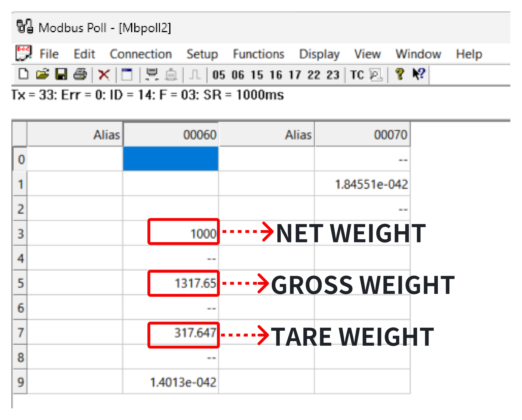This screenshot has width=522, height=420.
Task: Open a file with the folder icon
Action: [42, 74]
